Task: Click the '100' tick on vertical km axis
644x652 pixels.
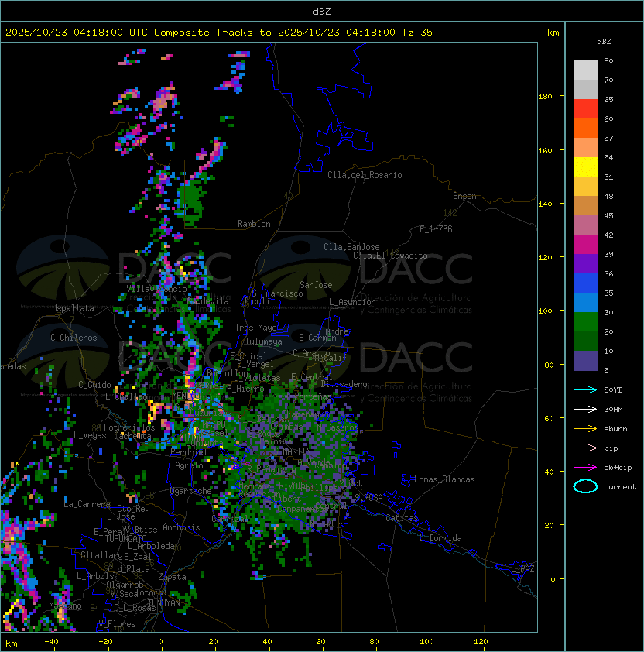Action: (545, 311)
